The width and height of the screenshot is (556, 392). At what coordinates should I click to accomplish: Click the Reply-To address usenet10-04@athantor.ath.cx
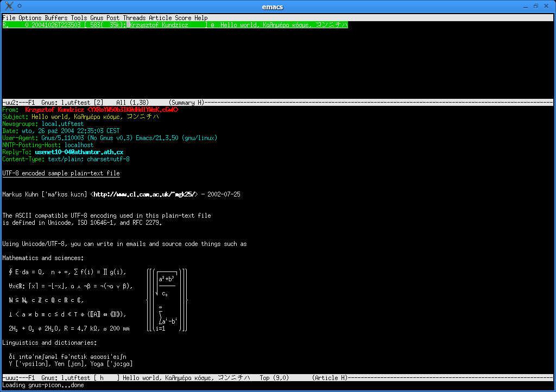79,152
